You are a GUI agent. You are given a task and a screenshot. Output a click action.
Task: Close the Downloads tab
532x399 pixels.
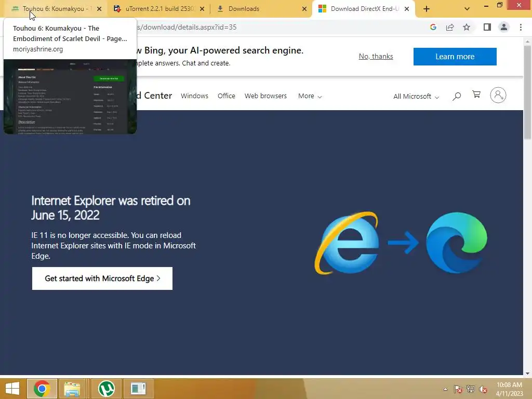click(x=304, y=9)
